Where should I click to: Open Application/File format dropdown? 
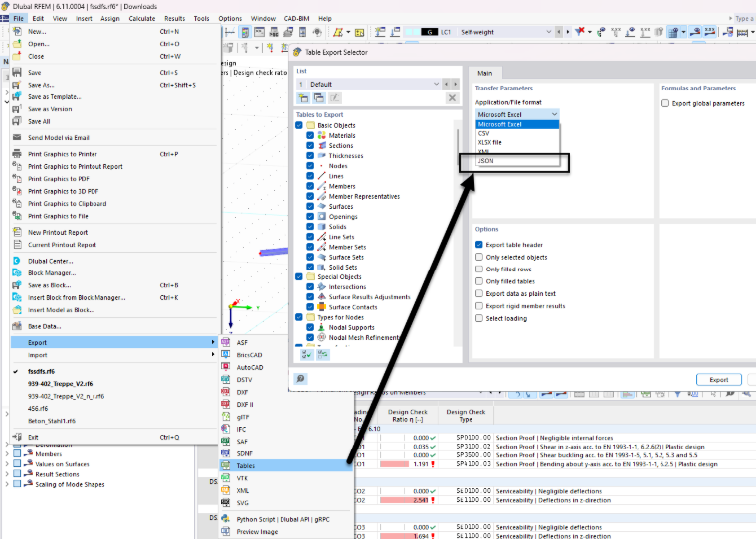[x=517, y=114]
